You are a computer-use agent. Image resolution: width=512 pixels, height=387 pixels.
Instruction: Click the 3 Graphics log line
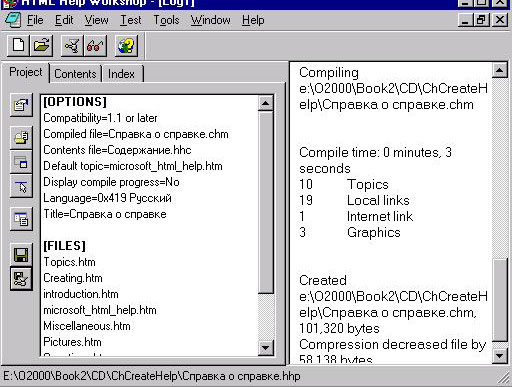coord(350,232)
